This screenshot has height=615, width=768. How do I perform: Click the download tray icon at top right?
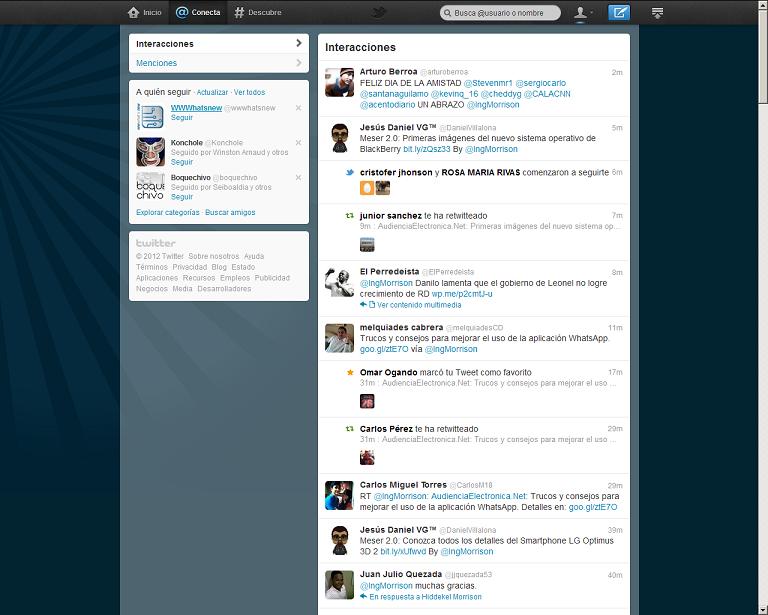657,12
